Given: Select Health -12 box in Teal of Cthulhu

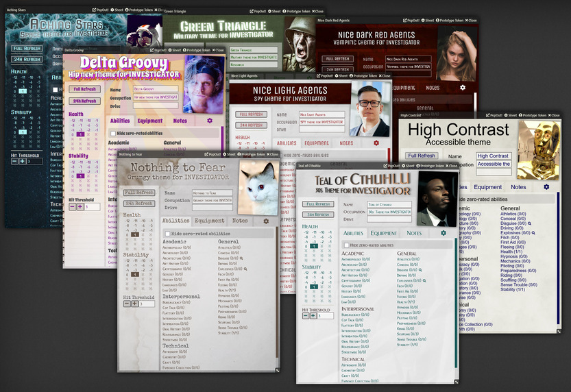Looking at the screenshot, I should tap(306, 232).
